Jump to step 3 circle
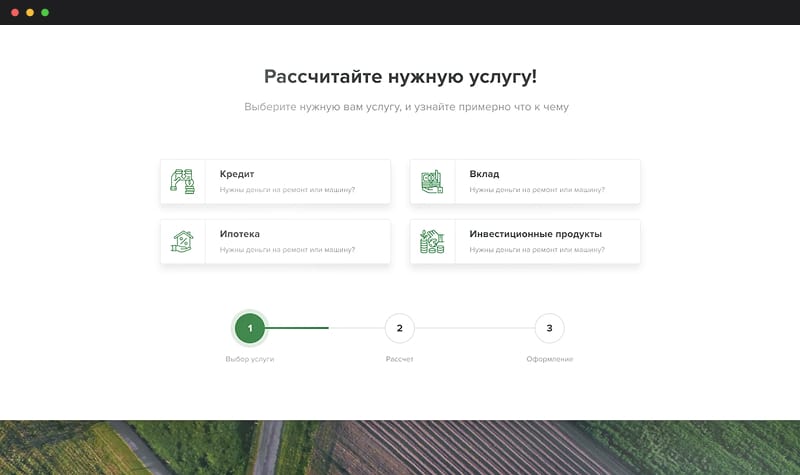The image size is (800, 475). tap(549, 328)
